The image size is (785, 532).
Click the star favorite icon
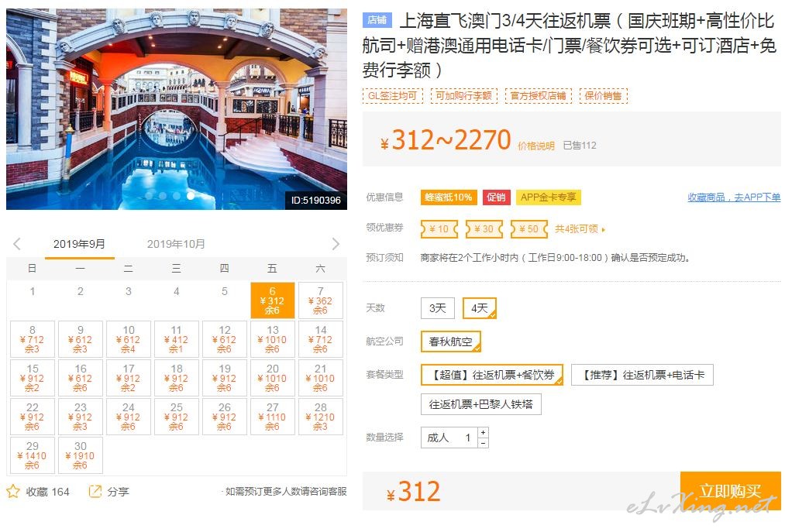(x=13, y=491)
